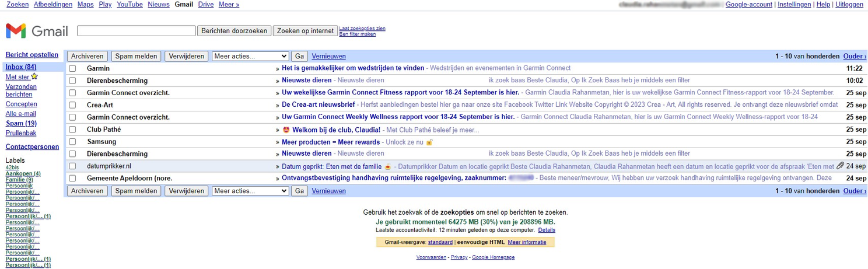Image resolution: width=868 pixels, height=269 pixels.
Task: Open the Concepten folder
Action: click(x=21, y=104)
